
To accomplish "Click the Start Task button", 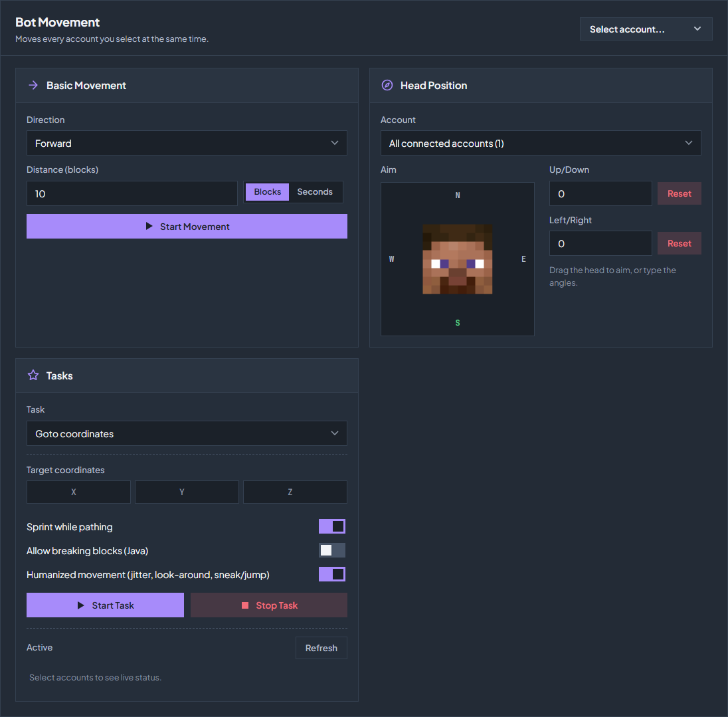I will pyautogui.click(x=105, y=605).
